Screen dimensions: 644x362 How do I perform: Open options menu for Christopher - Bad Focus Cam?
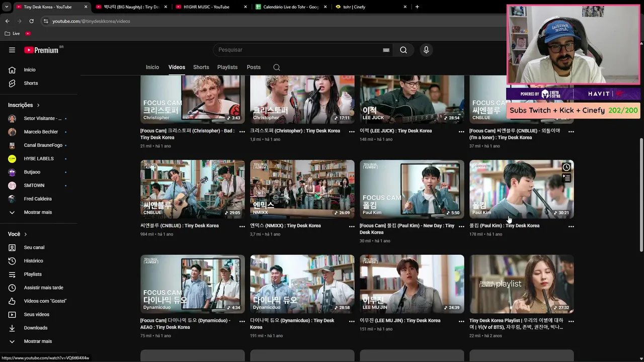click(242, 132)
